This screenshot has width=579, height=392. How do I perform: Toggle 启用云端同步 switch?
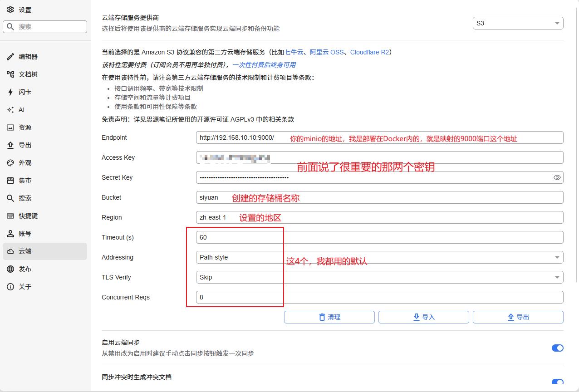[557, 348]
